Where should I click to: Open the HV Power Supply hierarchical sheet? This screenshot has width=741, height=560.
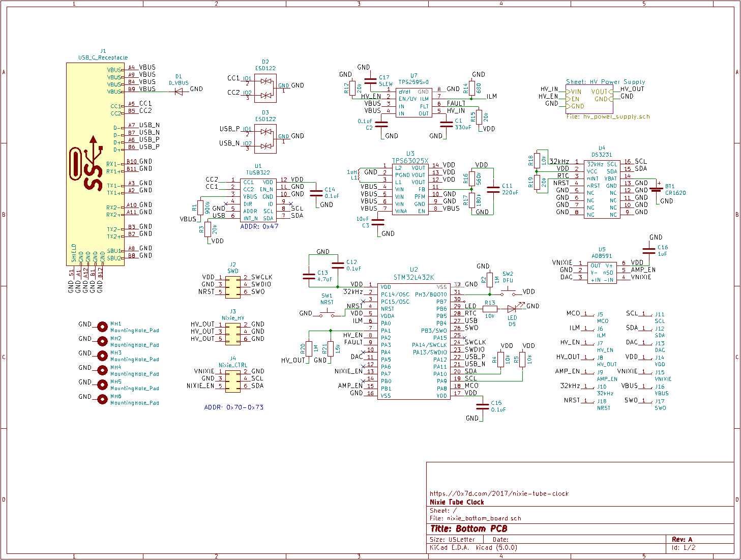coord(589,99)
